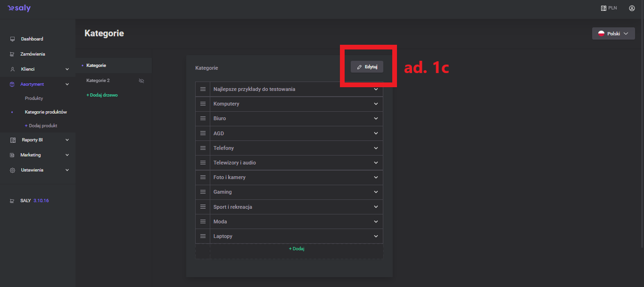This screenshot has height=287, width=644.
Task: Click drag handle icon for Komputery row
Action: [x=203, y=104]
